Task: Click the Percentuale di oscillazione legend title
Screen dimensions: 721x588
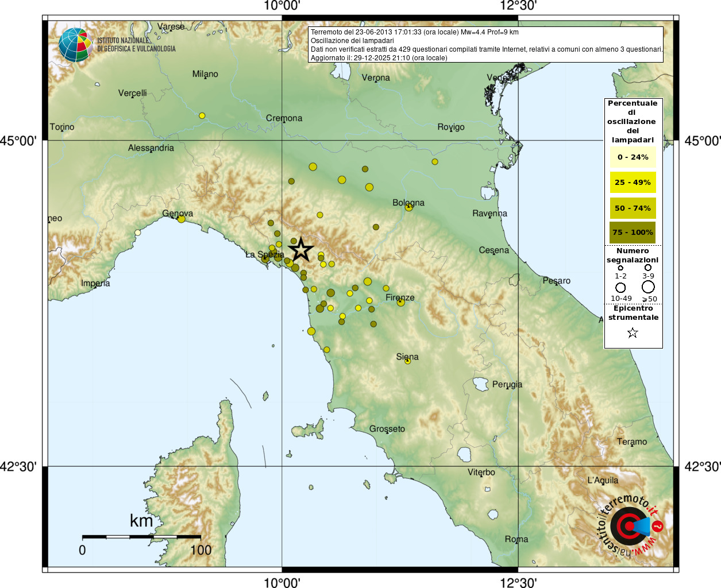Action: [633, 121]
